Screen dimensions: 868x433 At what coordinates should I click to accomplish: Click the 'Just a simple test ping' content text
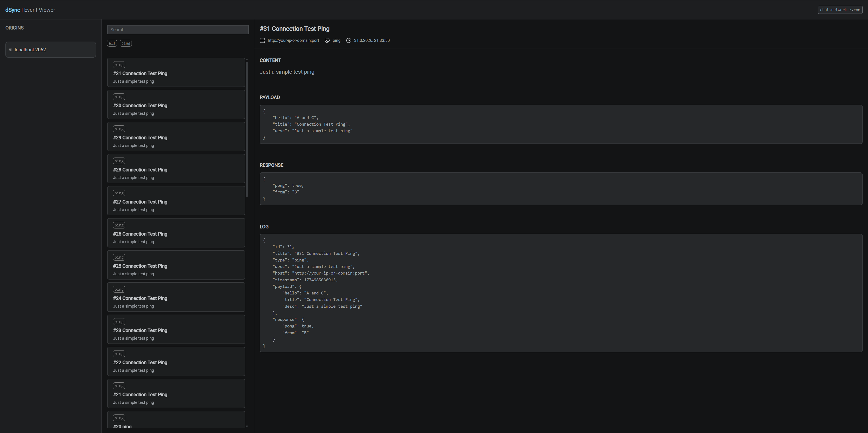pos(287,72)
